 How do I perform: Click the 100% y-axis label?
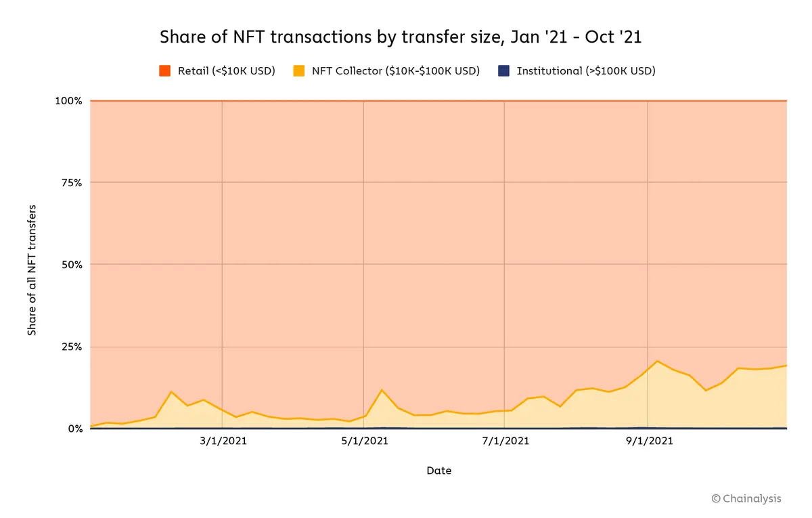click(68, 101)
